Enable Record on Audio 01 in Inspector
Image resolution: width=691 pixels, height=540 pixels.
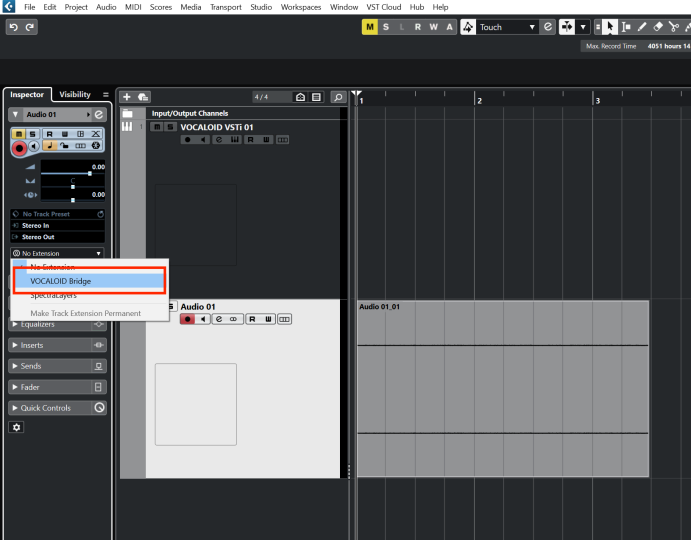tap(19, 148)
